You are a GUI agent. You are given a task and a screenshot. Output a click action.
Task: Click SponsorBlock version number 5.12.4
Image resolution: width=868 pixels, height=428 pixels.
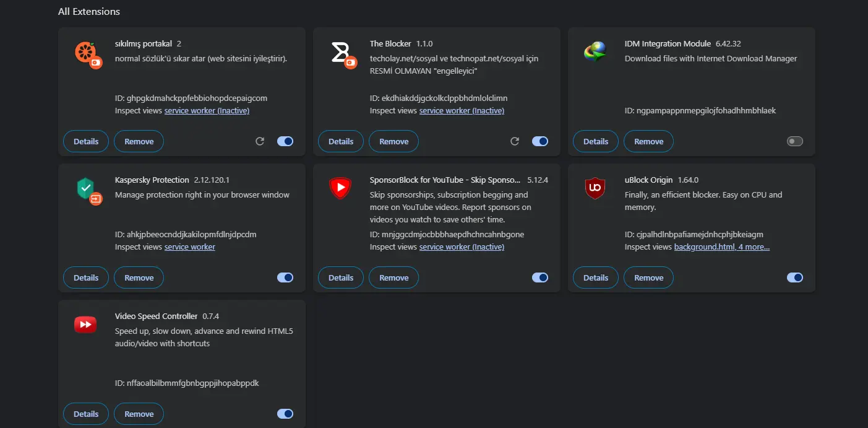[538, 180]
